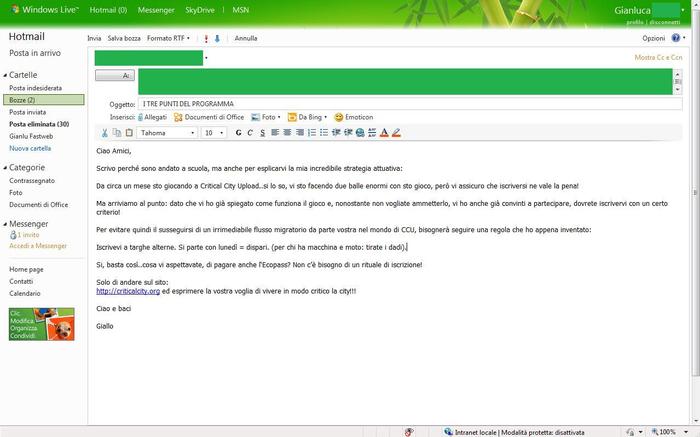Center align the message text
Viewport: 700px width, 437px height.
click(x=287, y=133)
